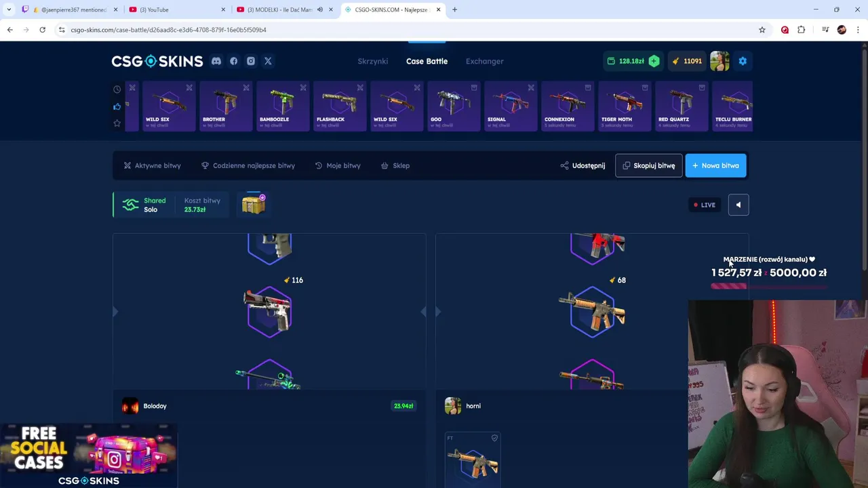This screenshot has height=488, width=868.
Task: Click the case icon on CONNEXION card
Action: click(x=588, y=87)
